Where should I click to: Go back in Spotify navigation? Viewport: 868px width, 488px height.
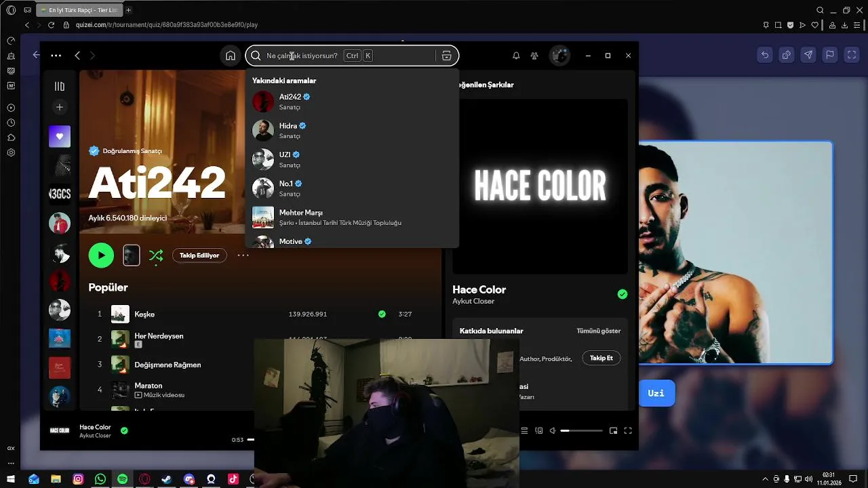(x=77, y=56)
